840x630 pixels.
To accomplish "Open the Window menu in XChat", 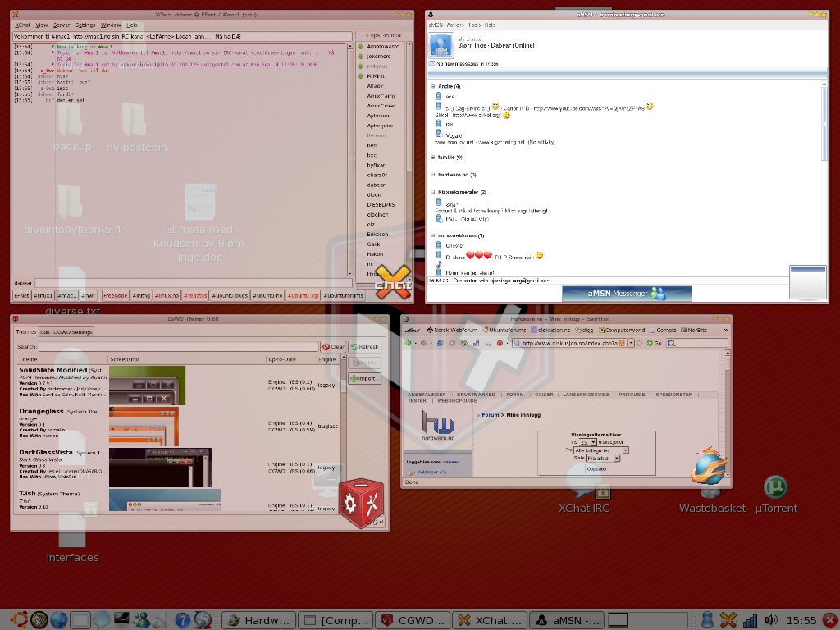I will tap(111, 25).
